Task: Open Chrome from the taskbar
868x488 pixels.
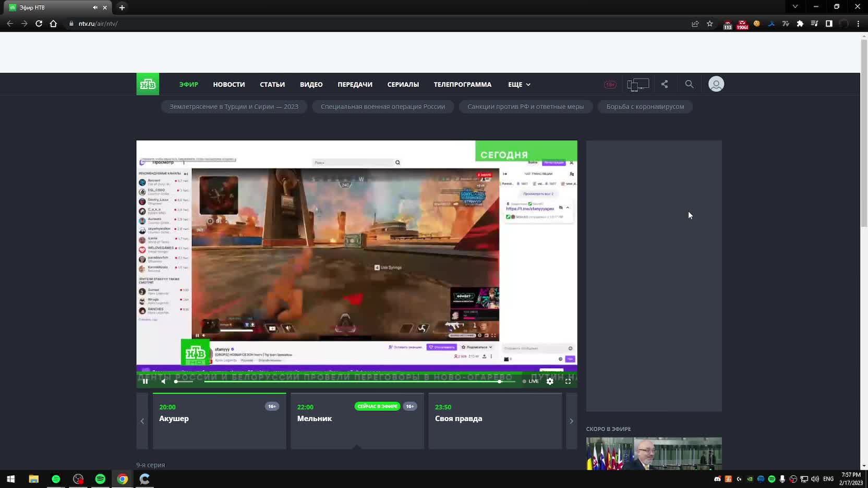Action: click(x=123, y=479)
